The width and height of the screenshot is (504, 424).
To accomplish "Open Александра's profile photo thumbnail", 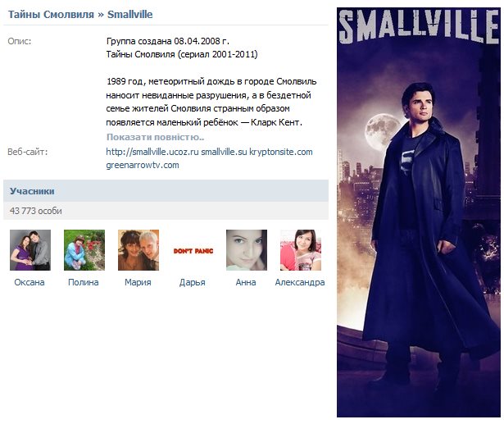I will (301, 250).
